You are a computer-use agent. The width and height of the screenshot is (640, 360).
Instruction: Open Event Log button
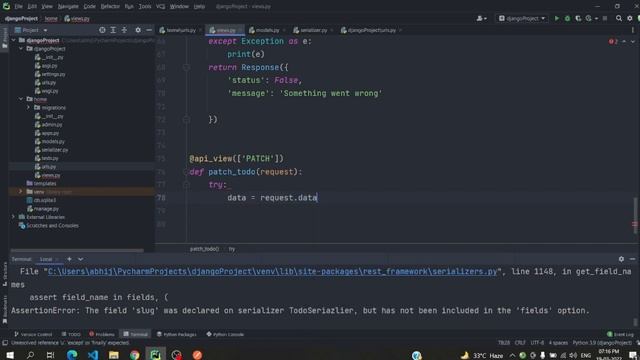[x=620, y=334]
